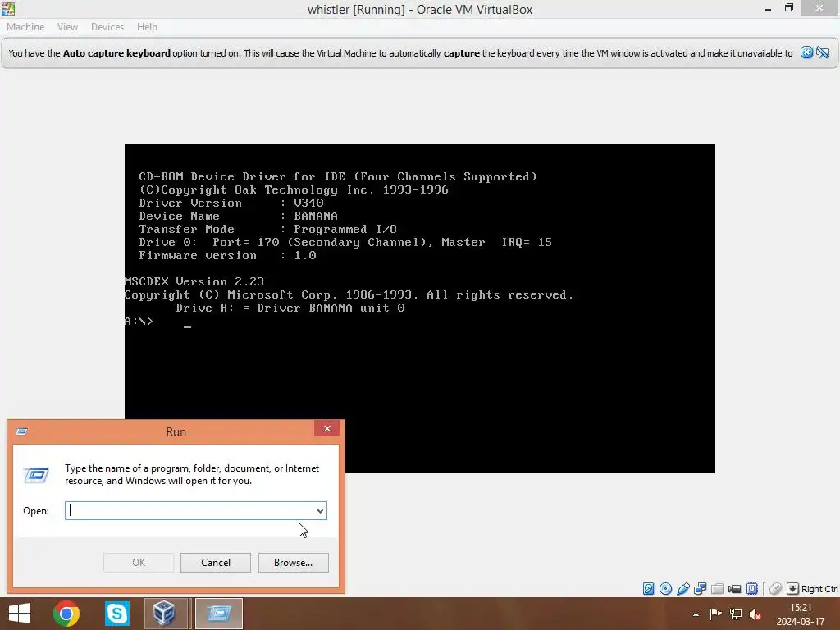
Task: Expand the Open combo box dropdown arrow
Action: [320, 510]
